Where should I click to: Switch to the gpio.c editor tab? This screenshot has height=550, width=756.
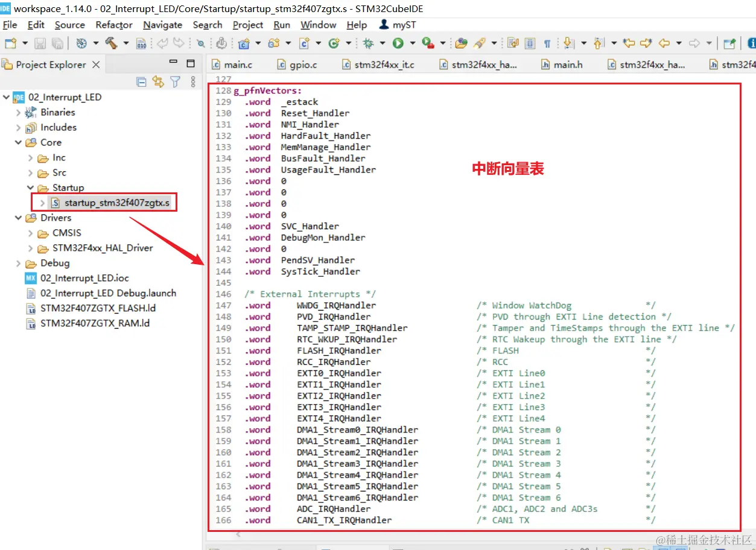[297, 65]
